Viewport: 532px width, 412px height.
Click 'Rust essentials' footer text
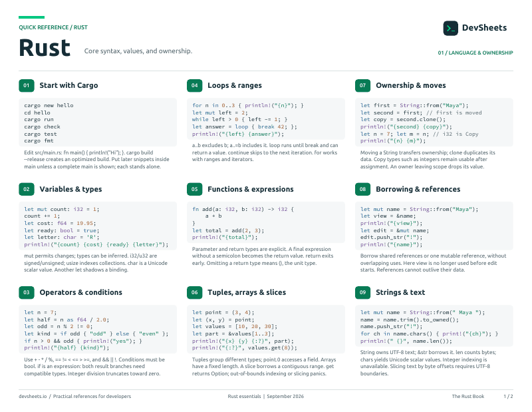(x=244, y=397)
